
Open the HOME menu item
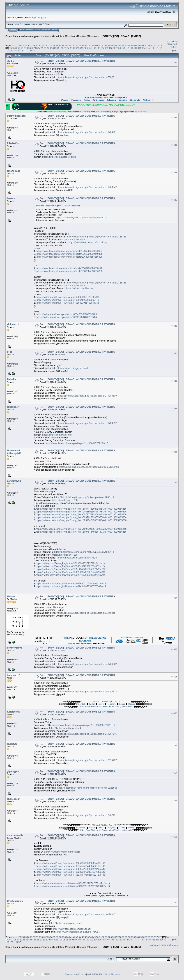(x=13, y=30)
